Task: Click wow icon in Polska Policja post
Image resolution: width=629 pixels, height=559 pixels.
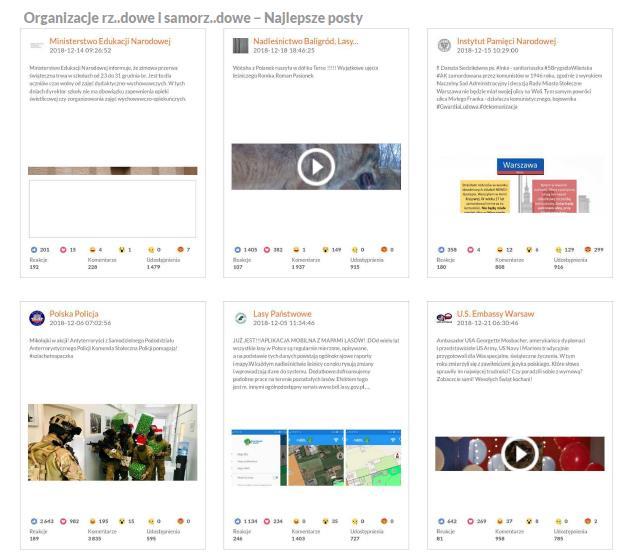Action: coord(122,521)
